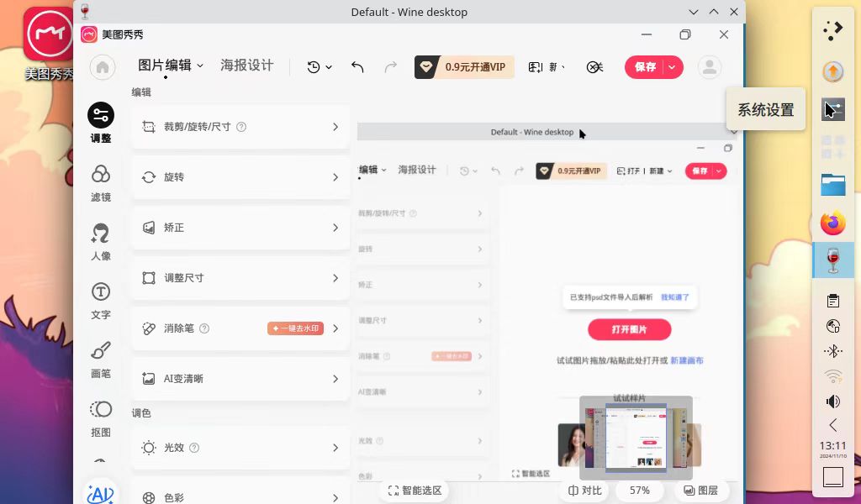Launch Firefox from the dock
The height and width of the screenshot is (504, 861).
click(x=833, y=223)
